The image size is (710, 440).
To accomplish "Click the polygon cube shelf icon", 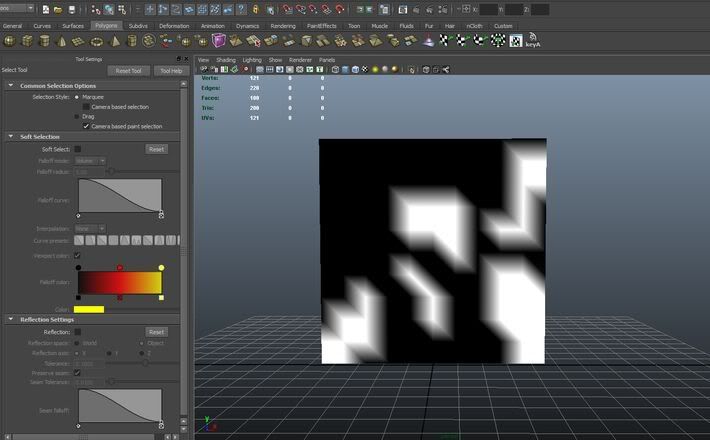I will click(x=28, y=41).
